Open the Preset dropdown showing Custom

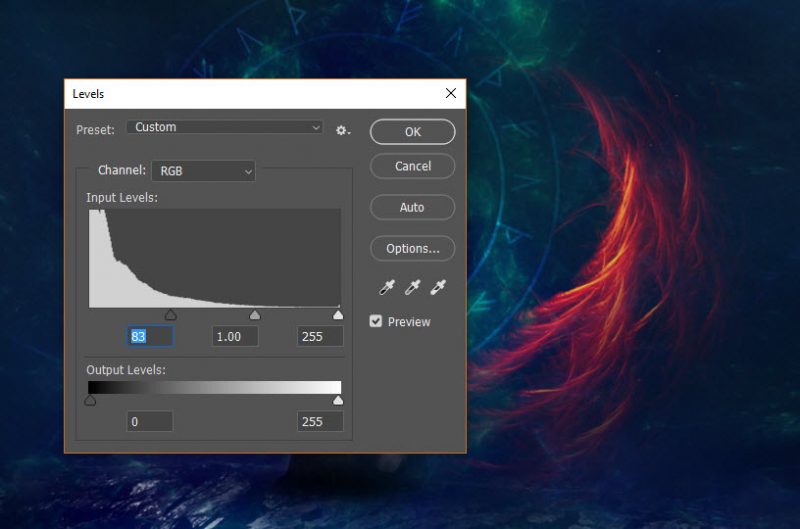[226, 128]
